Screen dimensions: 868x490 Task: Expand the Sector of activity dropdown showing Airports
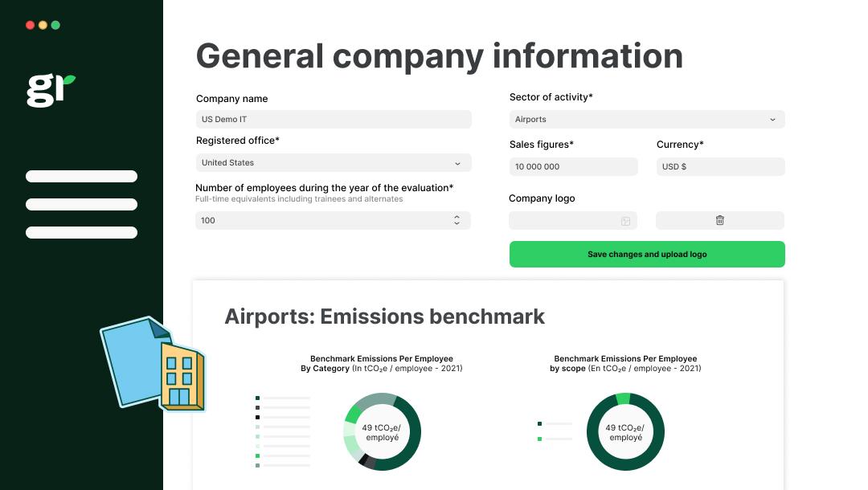coord(647,120)
